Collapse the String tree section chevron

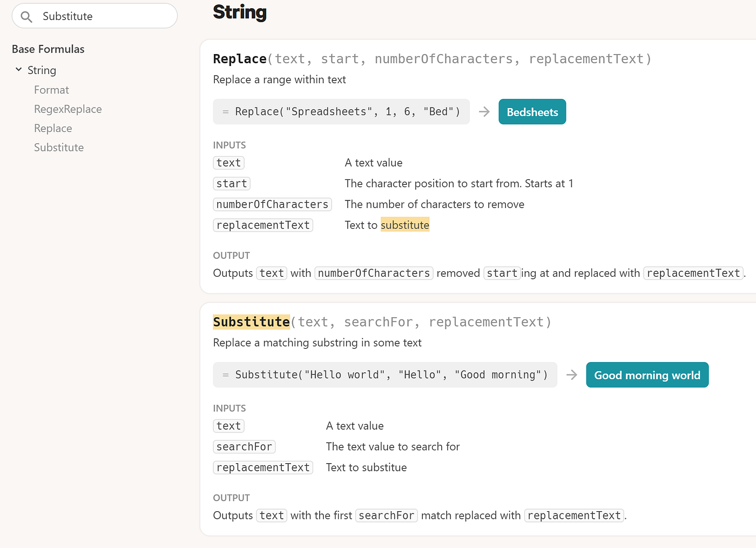click(19, 70)
